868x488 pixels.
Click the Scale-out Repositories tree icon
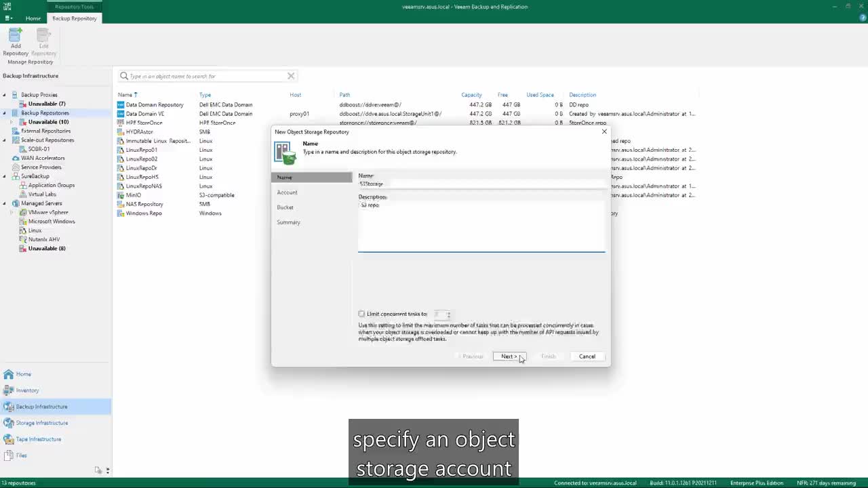[x=15, y=140]
